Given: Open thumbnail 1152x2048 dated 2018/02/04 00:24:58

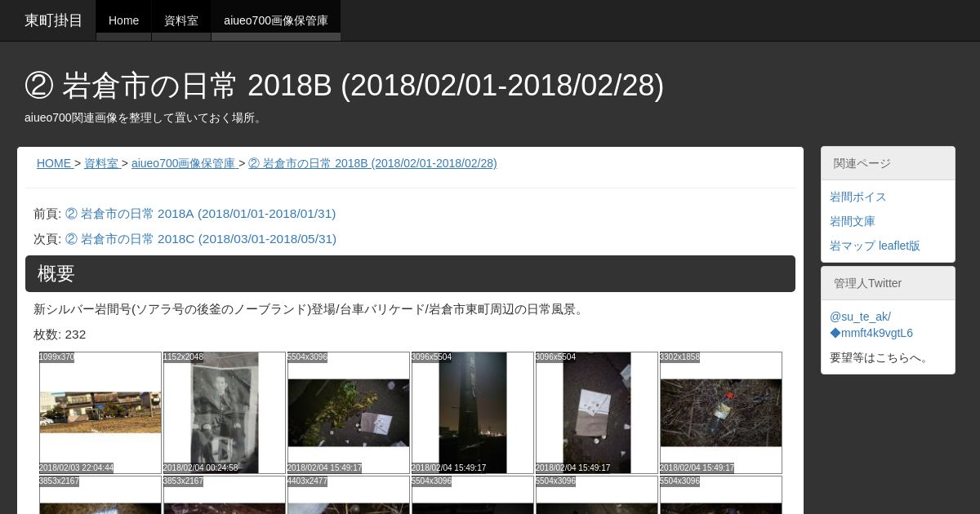Looking at the screenshot, I should point(225,413).
